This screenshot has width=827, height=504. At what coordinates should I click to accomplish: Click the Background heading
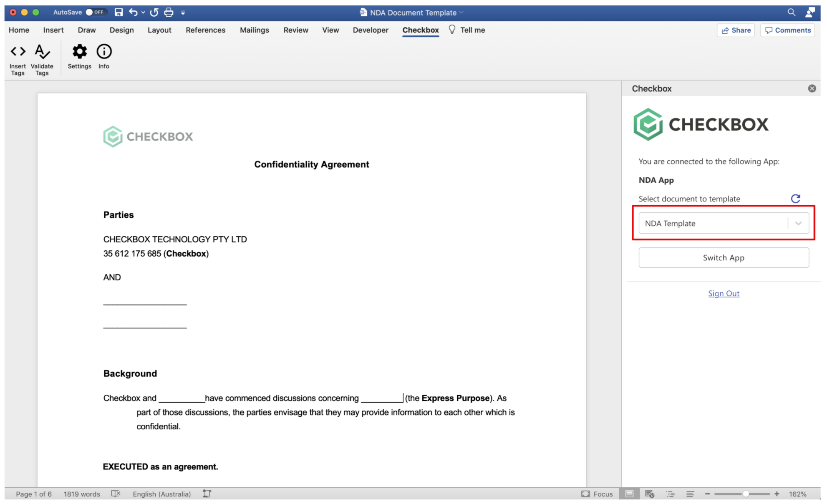(x=130, y=373)
